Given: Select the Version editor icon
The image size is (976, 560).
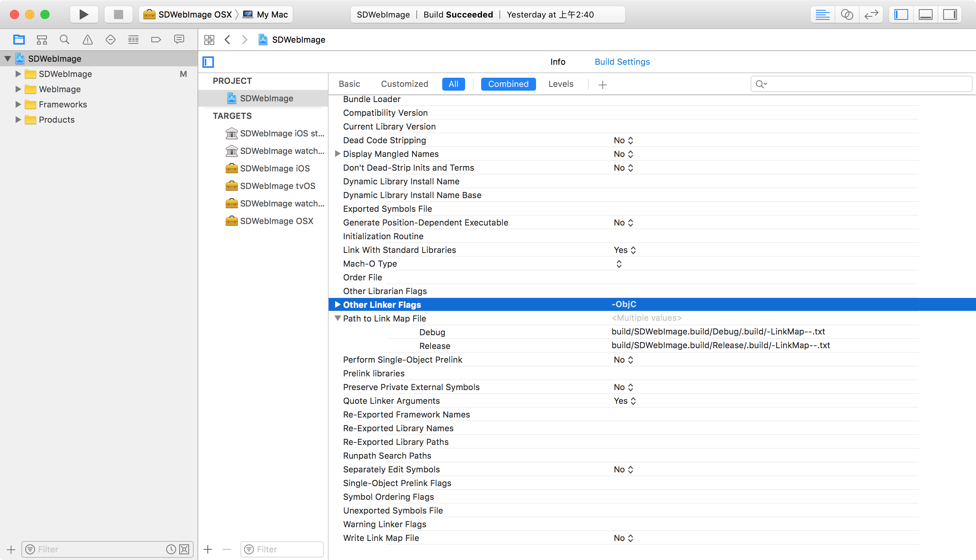Looking at the screenshot, I should [871, 14].
